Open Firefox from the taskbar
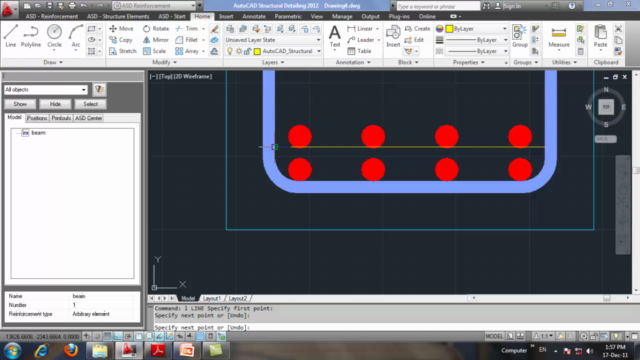 [71, 351]
